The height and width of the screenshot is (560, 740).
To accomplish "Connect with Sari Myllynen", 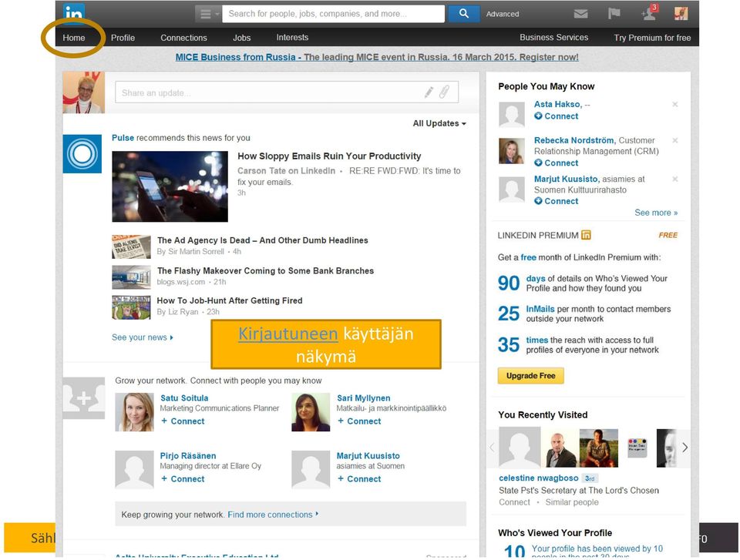I will pos(359,421).
